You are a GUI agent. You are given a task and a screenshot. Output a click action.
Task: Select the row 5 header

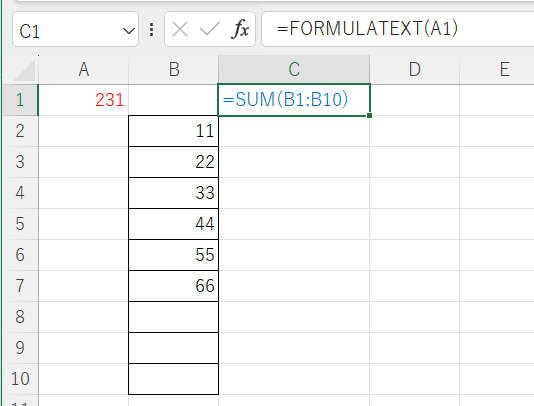coord(20,224)
